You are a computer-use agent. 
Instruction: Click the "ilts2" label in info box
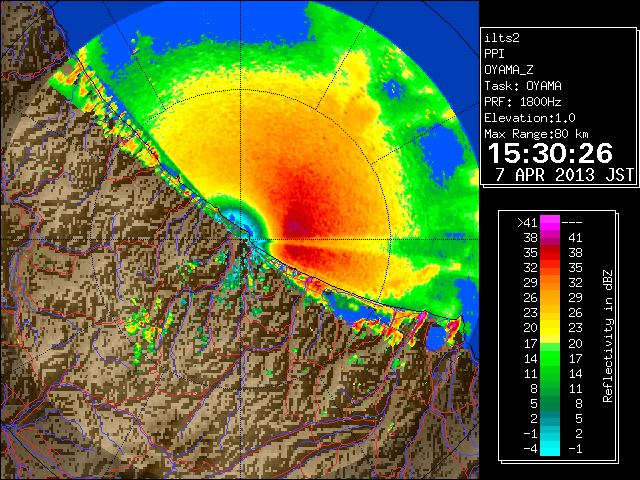pos(502,38)
